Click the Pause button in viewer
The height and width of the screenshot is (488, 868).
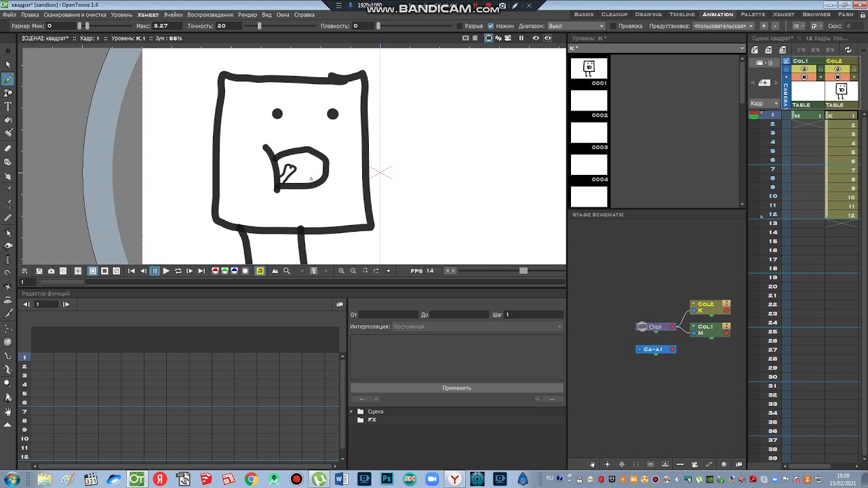[x=155, y=270]
